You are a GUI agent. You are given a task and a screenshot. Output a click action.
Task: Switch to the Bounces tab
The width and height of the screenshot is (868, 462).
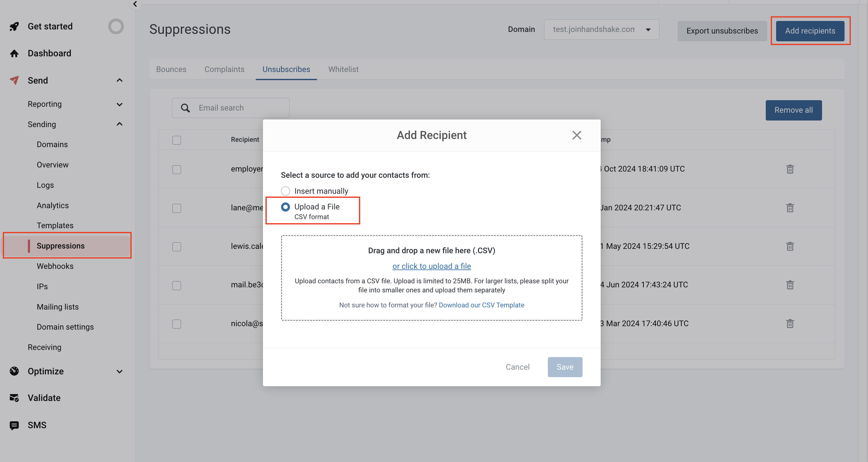pos(171,69)
